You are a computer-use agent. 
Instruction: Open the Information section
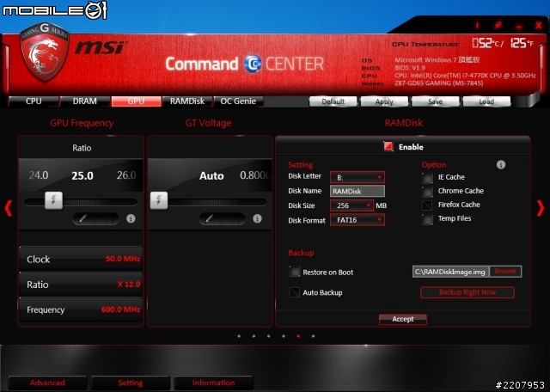point(213,383)
